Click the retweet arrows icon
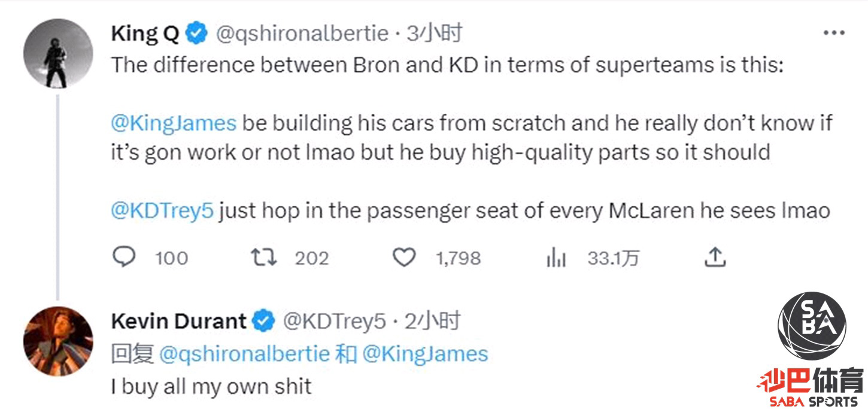Screen dimensions: 868x409 click(263, 257)
